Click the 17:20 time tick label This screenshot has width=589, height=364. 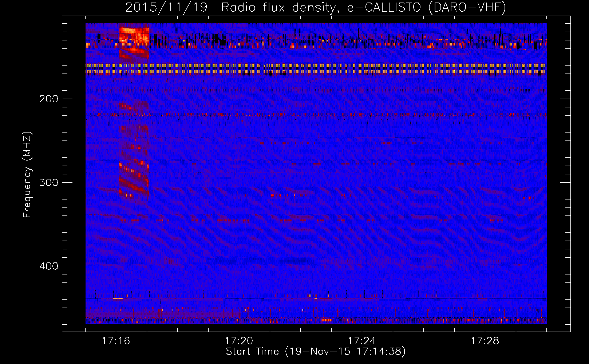239,341
